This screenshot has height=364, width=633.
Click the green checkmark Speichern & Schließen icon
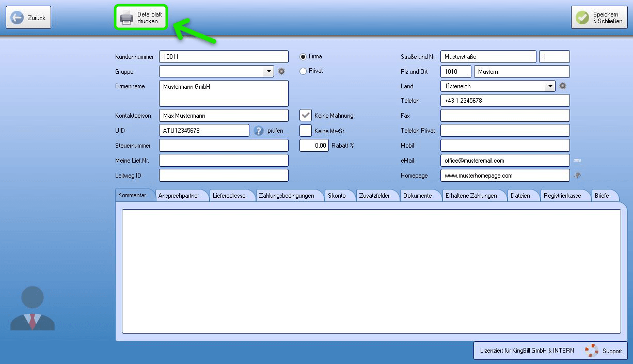582,18
